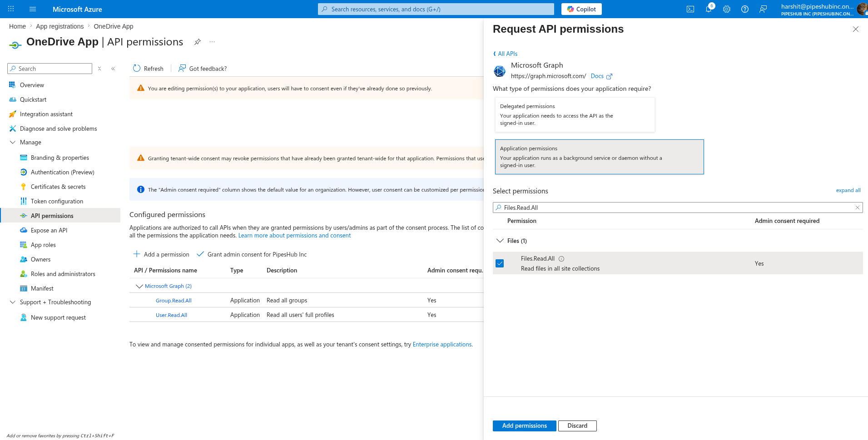Open the portal hamburger menu
868x440 pixels.
point(33,9)
